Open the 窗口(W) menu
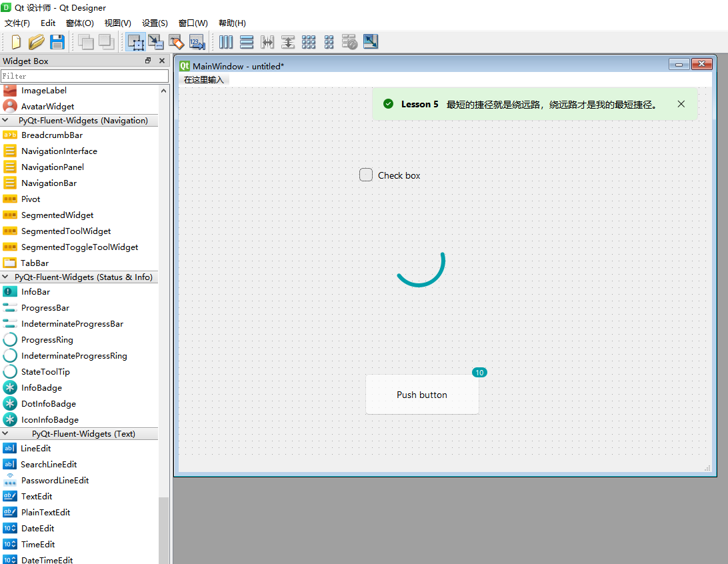 pyautogui.click(x=193, y=23)
